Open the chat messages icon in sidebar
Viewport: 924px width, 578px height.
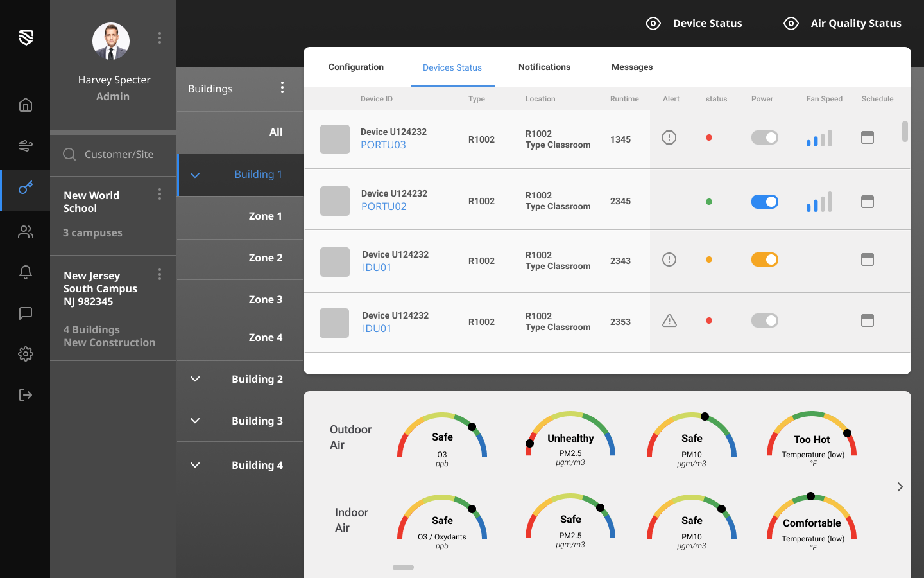click(x=25, y=313)
